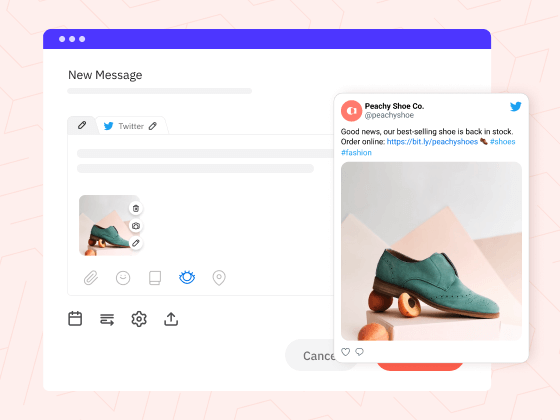Image resolution: width=560 pixels, height=420 pixels.
Task: Click the queue lines icon in bottom toolbar
Action: (107, 319)
